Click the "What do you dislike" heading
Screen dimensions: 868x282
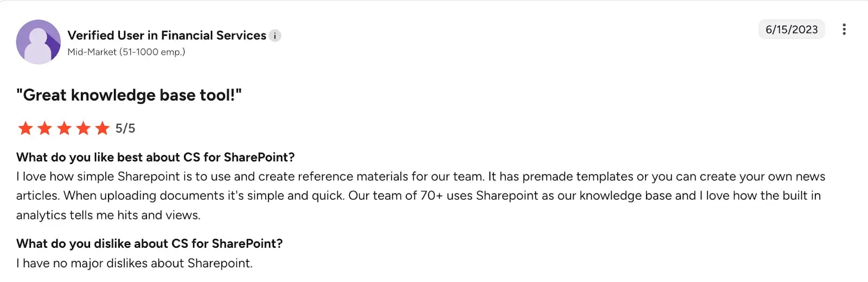149,243
